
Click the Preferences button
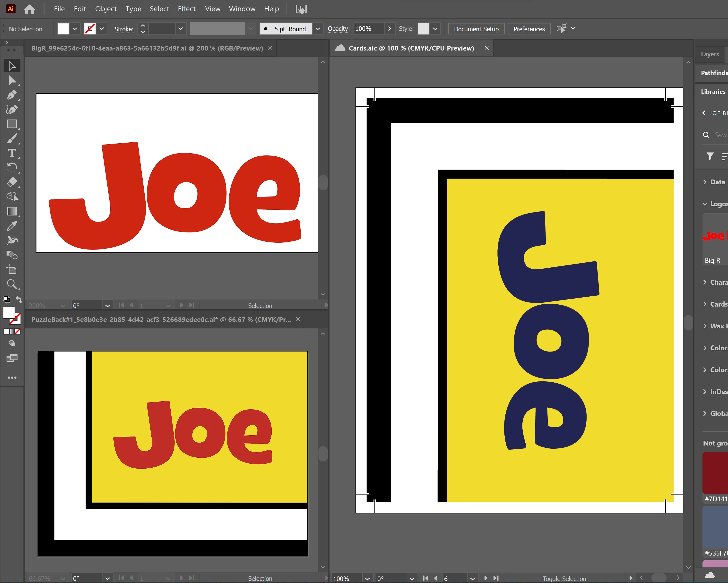529,29
